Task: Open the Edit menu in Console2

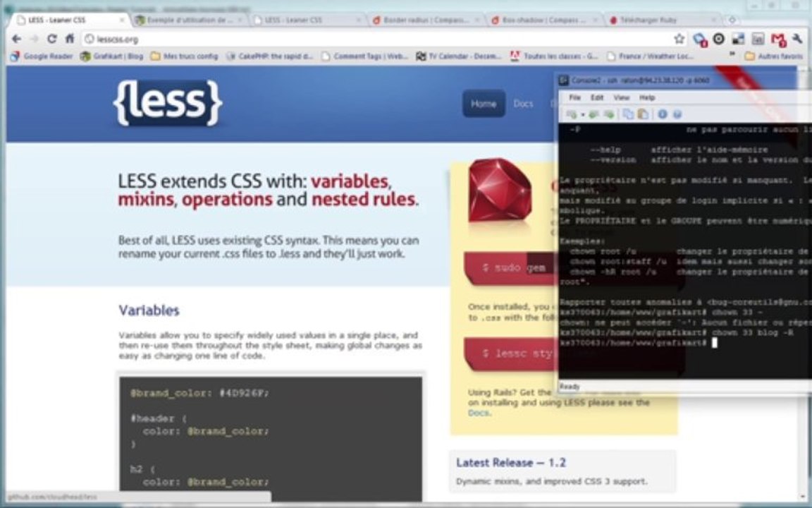Action: click(x=597, y=97)
